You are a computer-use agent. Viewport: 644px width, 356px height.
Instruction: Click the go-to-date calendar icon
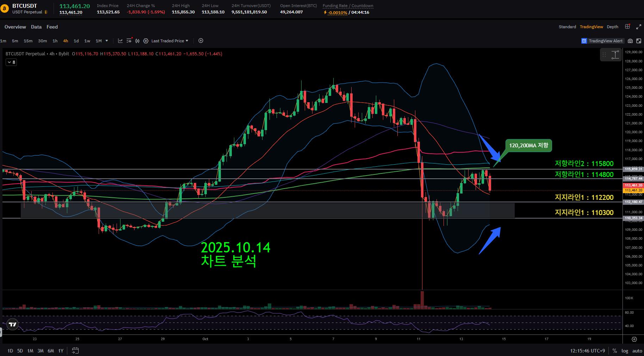[75, 351]
